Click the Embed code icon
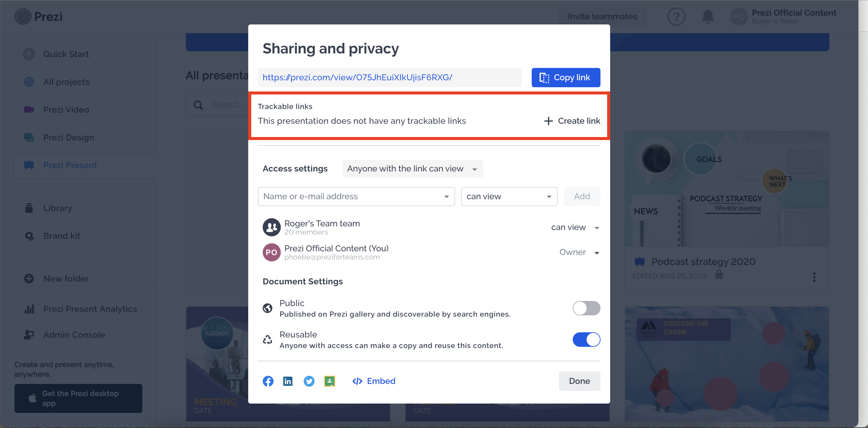The height and width of the screenshot is (428, 868). tap(357, 381)
